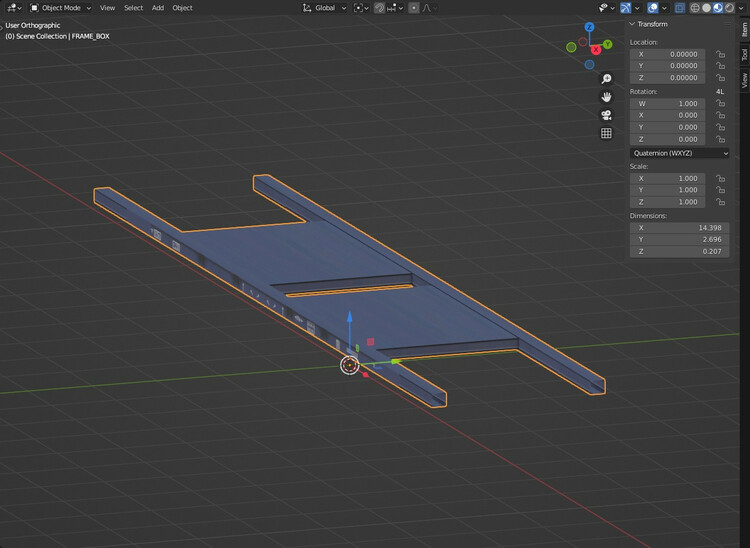The height and width of the screenshot is (548, 750).
Task: Click Dimensions Y field showing 2.696
Action: [x=680, y=240]
